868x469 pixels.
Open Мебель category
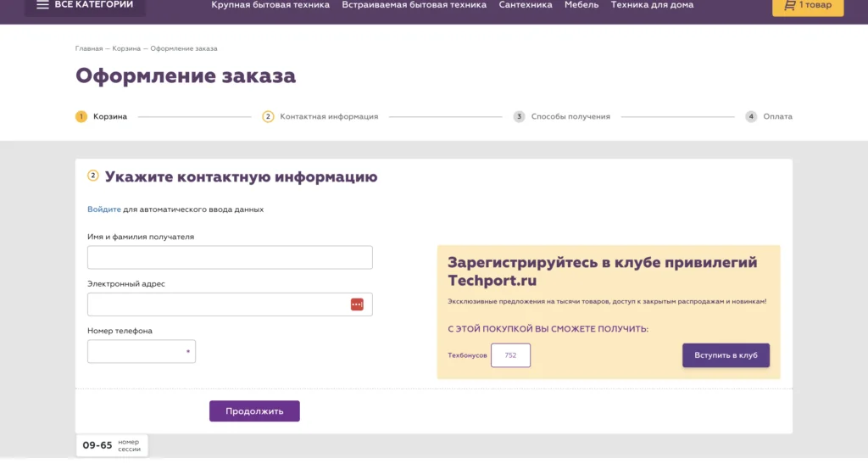click(581, 5)
